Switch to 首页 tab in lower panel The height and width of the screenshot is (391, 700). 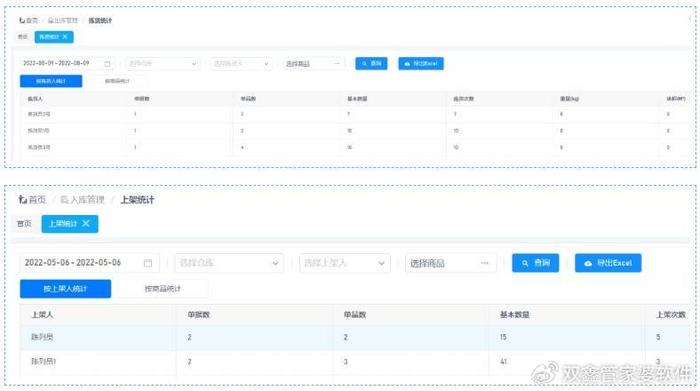tap(24, 223)
